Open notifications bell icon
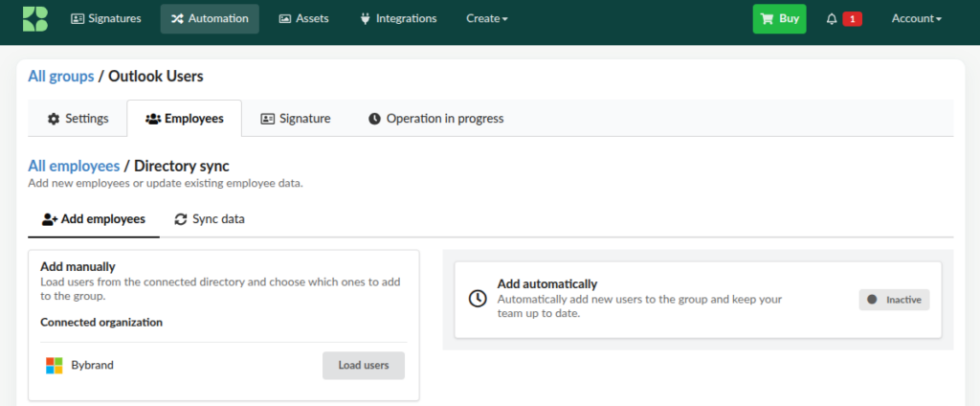980x406 pixels. coord(832,19)
